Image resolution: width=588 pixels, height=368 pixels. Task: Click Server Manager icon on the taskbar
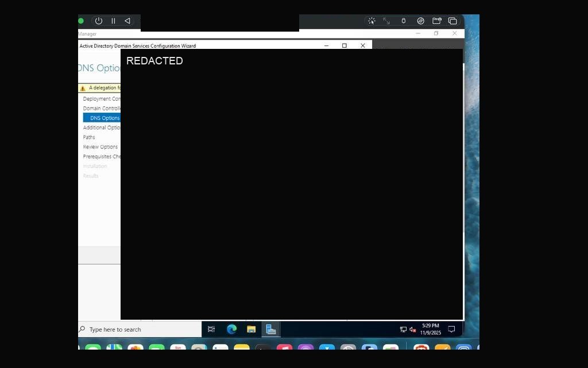271,329
